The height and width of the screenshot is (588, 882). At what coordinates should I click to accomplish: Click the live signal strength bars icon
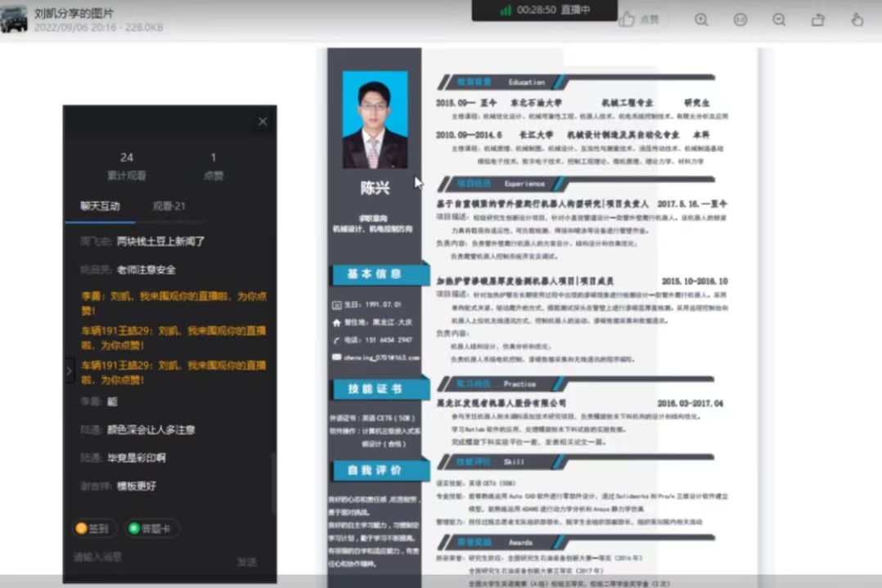(505, 10)
